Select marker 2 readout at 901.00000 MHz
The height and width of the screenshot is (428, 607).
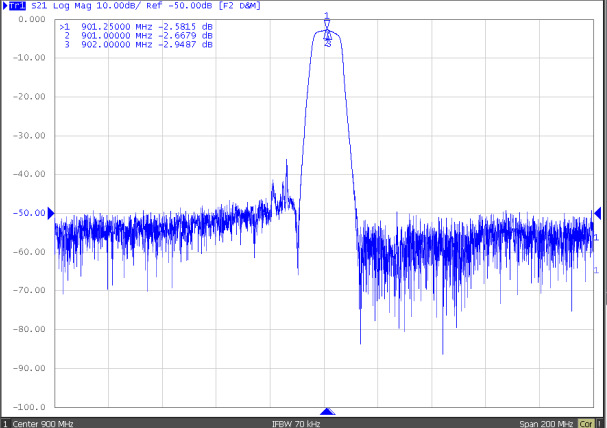coord(137,36)
